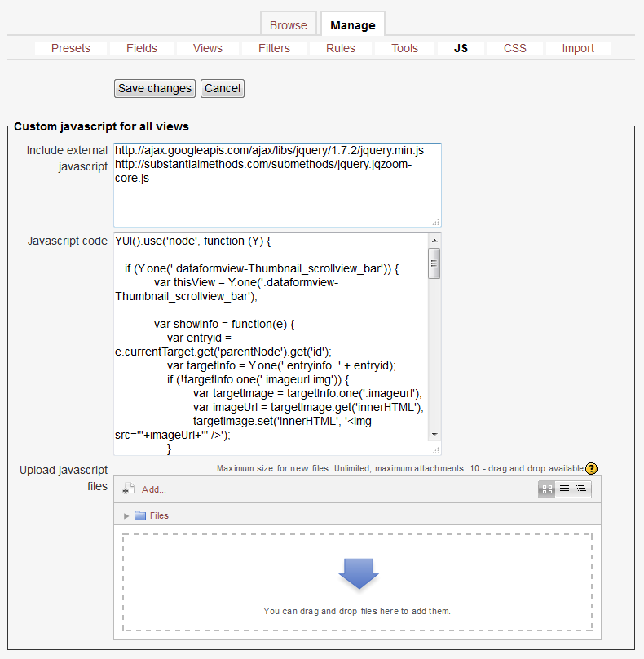
Task: Open the Browse tab
Action: [289, 25]
